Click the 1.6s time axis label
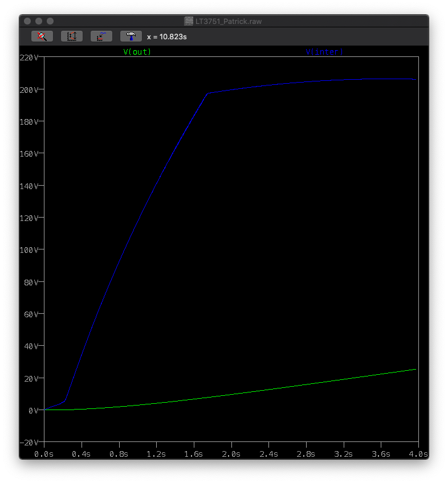The height and width of the screenshot is (483, 448). (194, 454)
